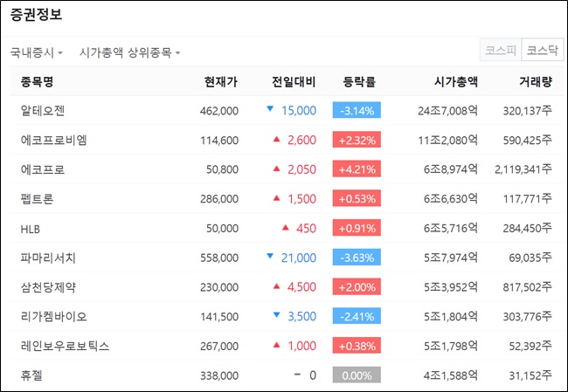The width and height of the screenshot is (568, 392).
Task: Click the -3.14% blue badge
Action: (x=357, y=110)
